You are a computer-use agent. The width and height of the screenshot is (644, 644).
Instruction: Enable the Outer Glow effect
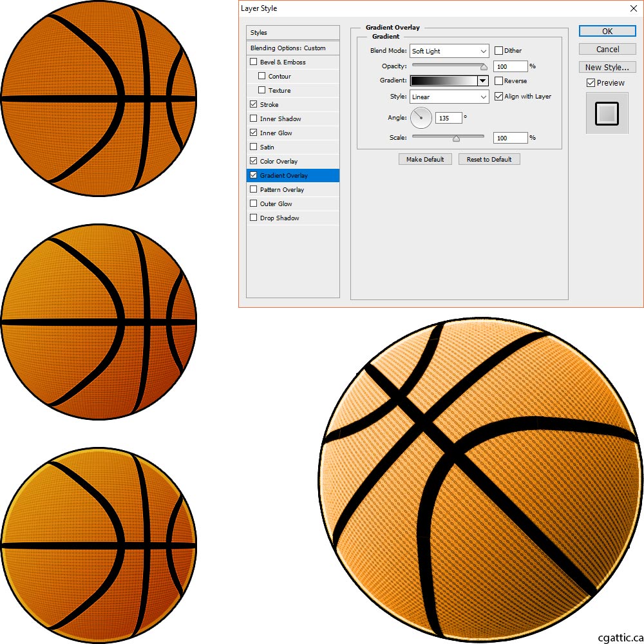[254, 204]
